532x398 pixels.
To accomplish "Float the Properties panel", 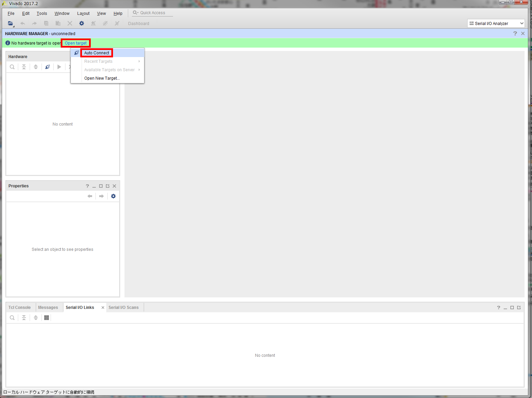I will (x=108, y=186).
